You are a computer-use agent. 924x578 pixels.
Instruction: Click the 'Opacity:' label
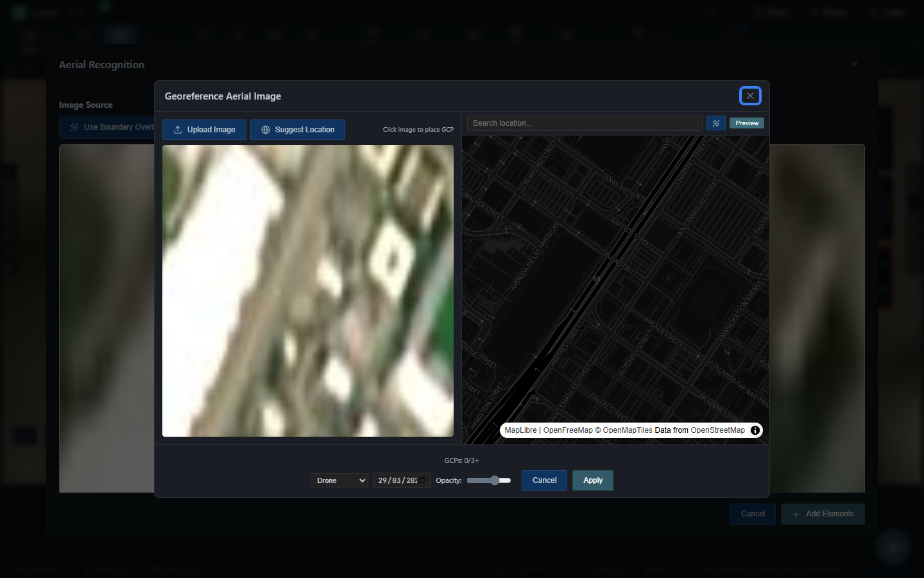[x=449, y=480]
